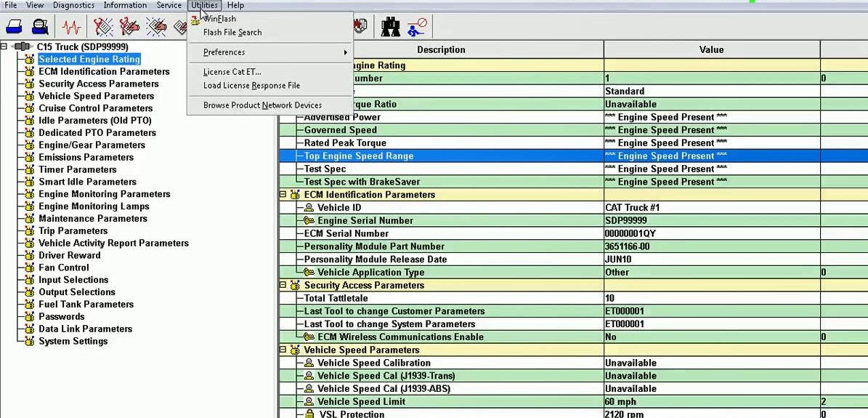This screenshot has width=868, height=418.
Task: Choose License Cat ET menu entry
Action: coord(232,72)
